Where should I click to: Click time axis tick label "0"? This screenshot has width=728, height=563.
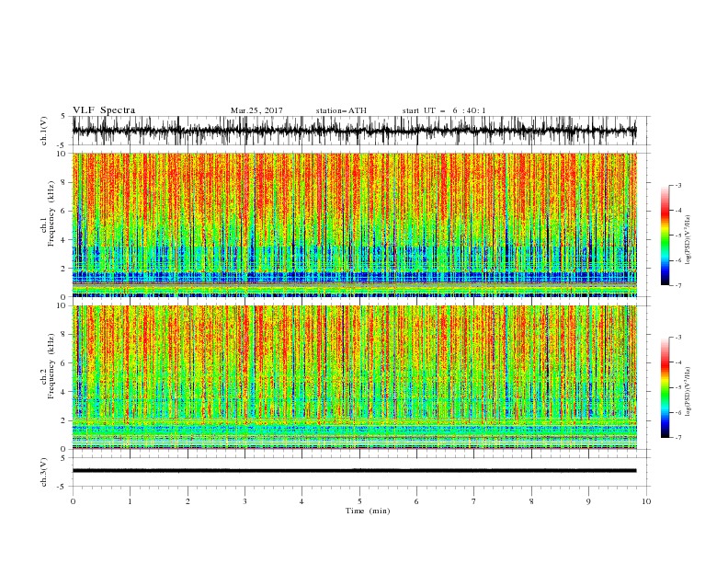pyautogui.click(x=73, y=501)
